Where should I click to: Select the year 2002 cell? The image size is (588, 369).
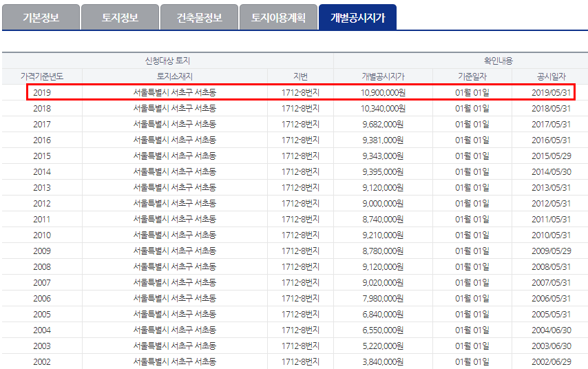(42, 362)
